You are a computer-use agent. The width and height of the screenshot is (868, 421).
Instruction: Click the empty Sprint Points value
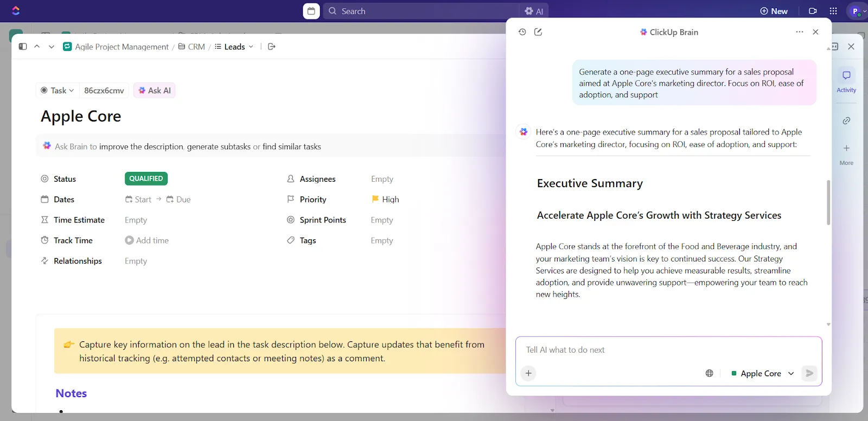click(x=382, y=220)
